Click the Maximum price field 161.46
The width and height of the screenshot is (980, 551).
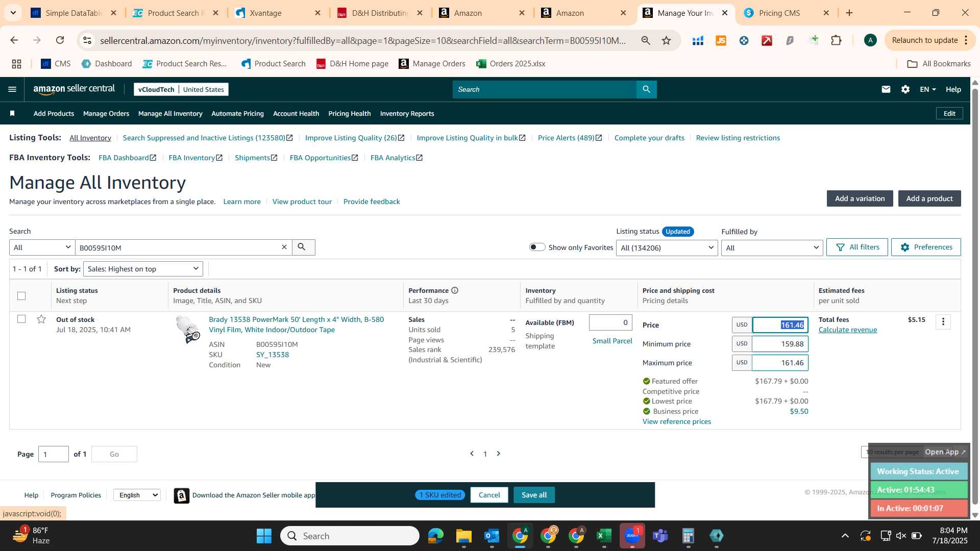(x=780, y=363)
